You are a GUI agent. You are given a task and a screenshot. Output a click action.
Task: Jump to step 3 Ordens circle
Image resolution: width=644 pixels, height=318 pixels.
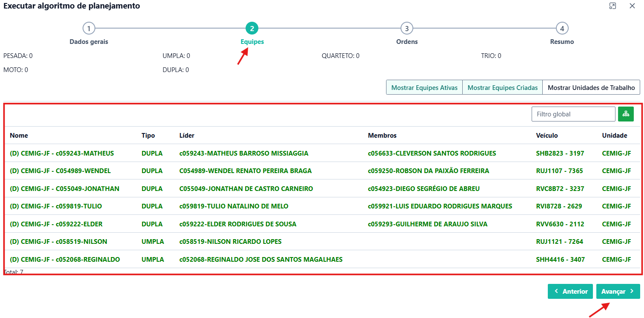[x=407, y=29]
